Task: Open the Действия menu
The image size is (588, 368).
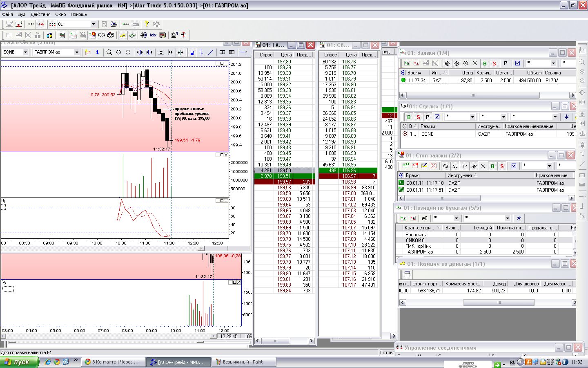Action: (40, 14)
